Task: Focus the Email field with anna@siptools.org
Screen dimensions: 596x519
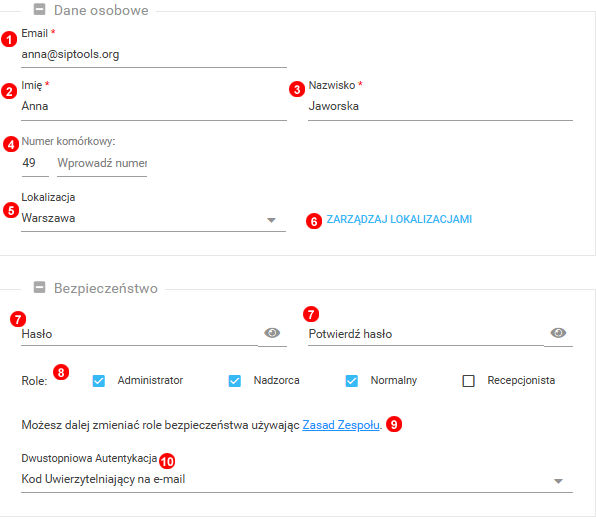Action: (x=154, y=55)
